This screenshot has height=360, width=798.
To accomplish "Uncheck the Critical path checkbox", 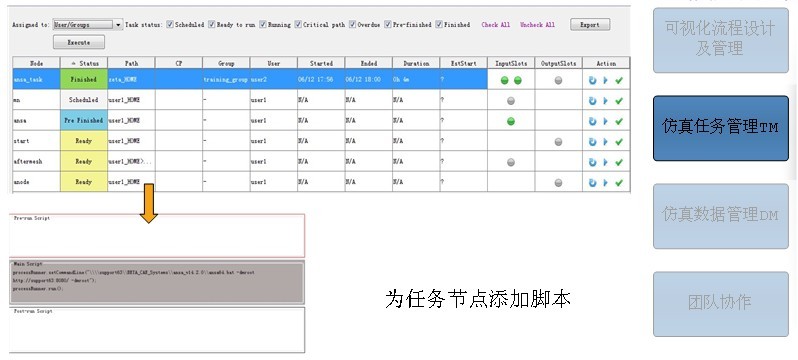I will [x=298, y=24].
